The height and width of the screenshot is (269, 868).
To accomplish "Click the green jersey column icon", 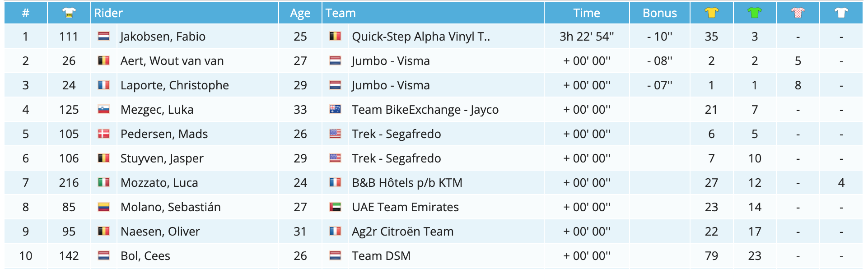I will tap(755, 13).
